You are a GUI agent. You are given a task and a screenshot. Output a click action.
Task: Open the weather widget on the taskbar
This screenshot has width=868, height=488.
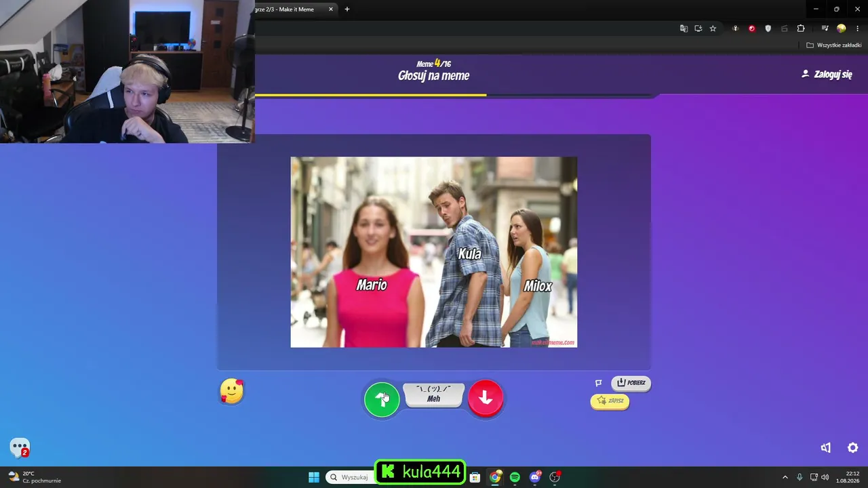point(34,477)
